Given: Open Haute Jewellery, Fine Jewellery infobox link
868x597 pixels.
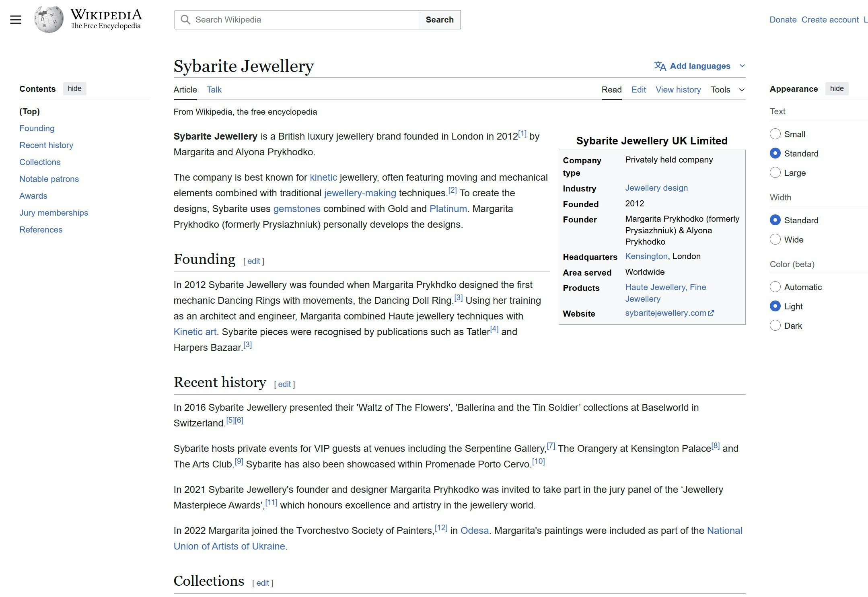Looking at the screenshot, I should pyautogui.click(x=665, y=293).
